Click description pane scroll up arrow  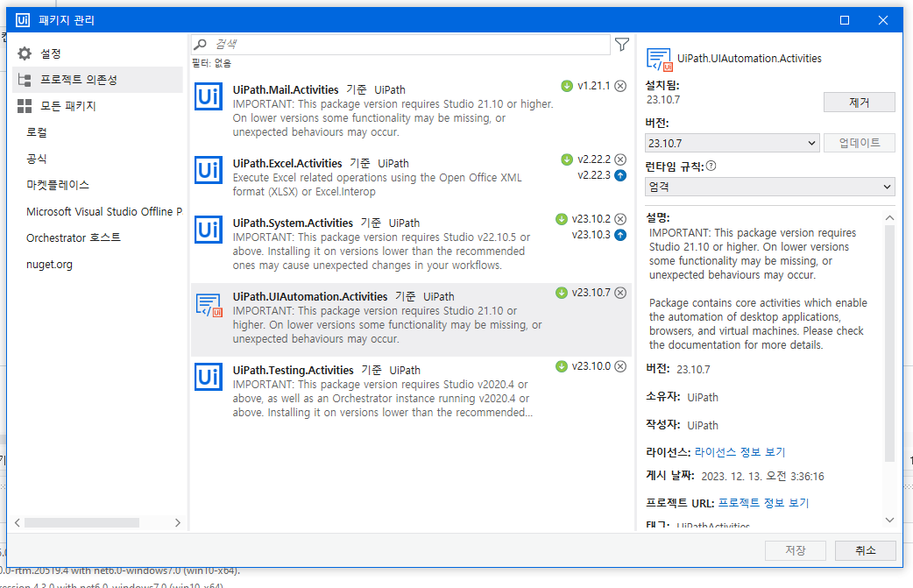point(889,217)
